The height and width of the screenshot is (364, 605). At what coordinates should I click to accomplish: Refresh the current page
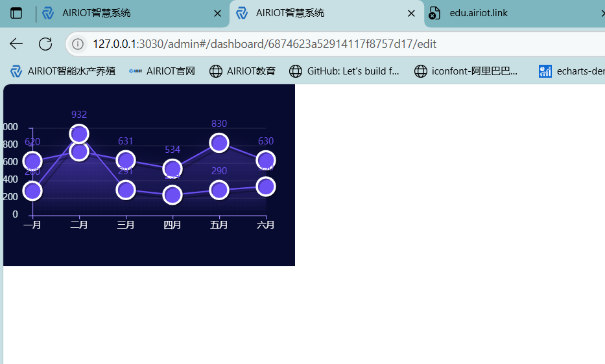click(x=45, y=44)
